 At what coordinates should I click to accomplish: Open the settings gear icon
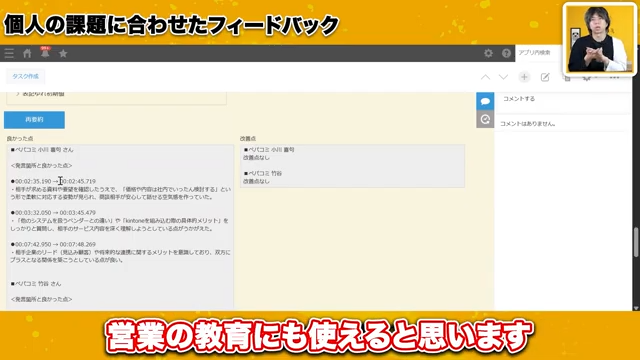(488, 53)
